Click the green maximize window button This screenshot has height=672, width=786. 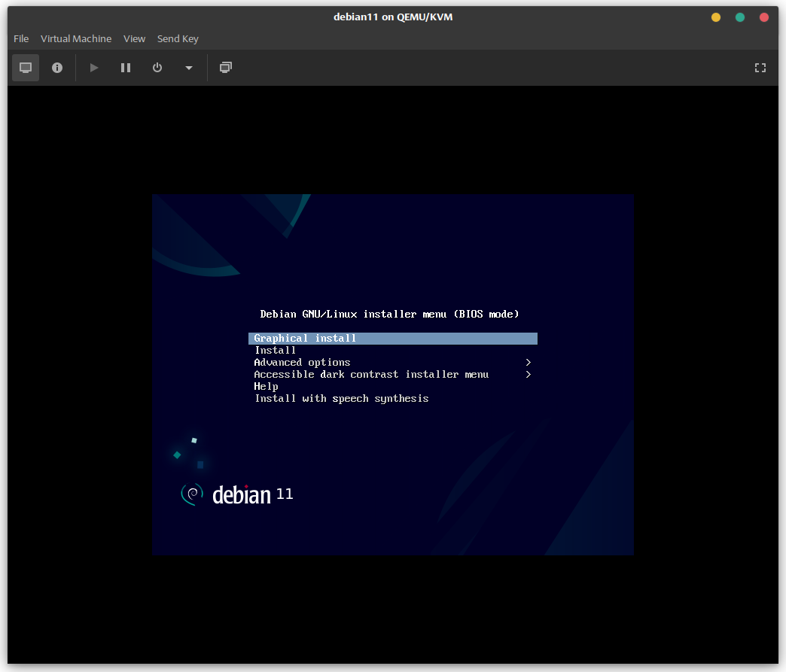click(740, 17)
